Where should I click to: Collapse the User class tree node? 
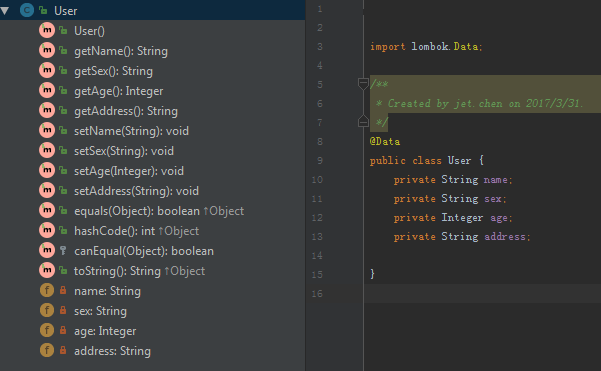[x=5, y=11]
